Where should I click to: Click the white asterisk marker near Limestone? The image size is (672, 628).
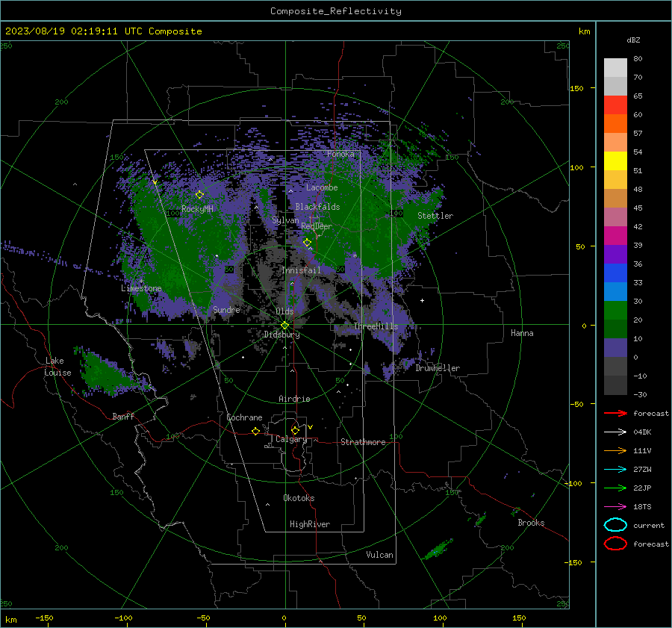[x=141, y=282]
